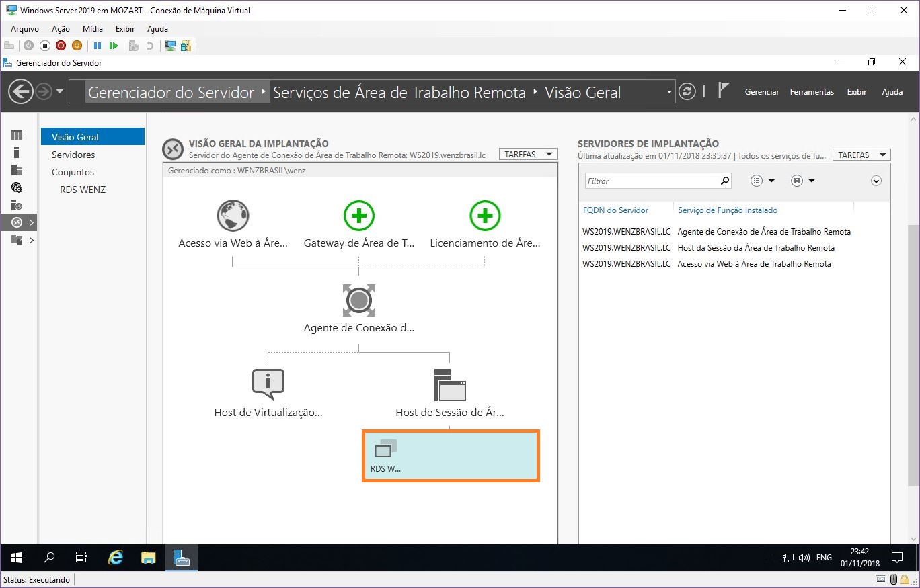Sort by Serviço de Função Instalado column

click(x=728, y=210)
